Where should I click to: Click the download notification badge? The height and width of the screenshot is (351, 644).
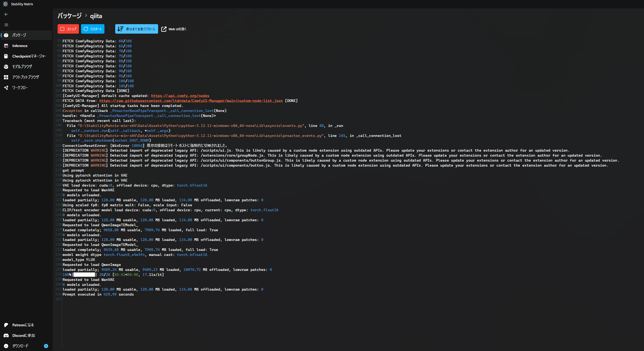coord(46,346)
